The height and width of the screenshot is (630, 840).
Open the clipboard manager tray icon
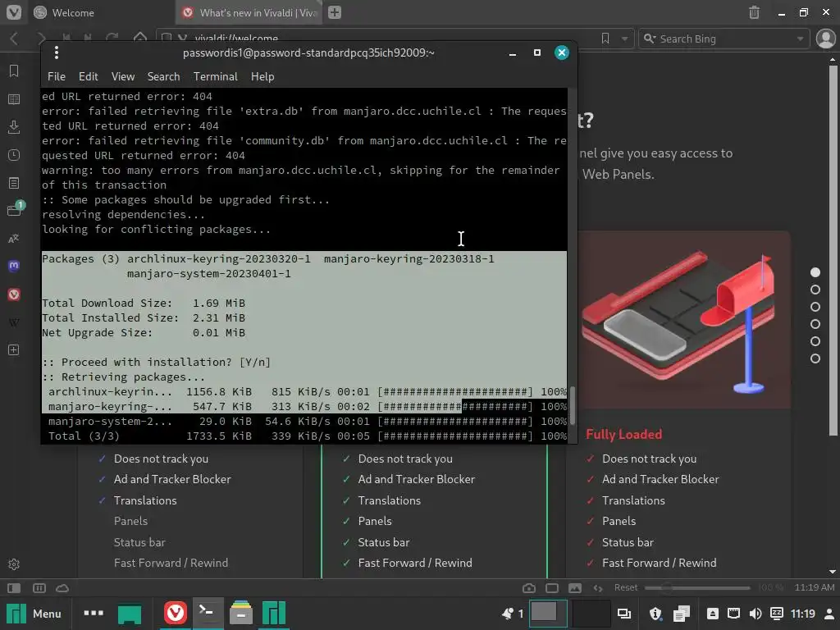[682, 614]
